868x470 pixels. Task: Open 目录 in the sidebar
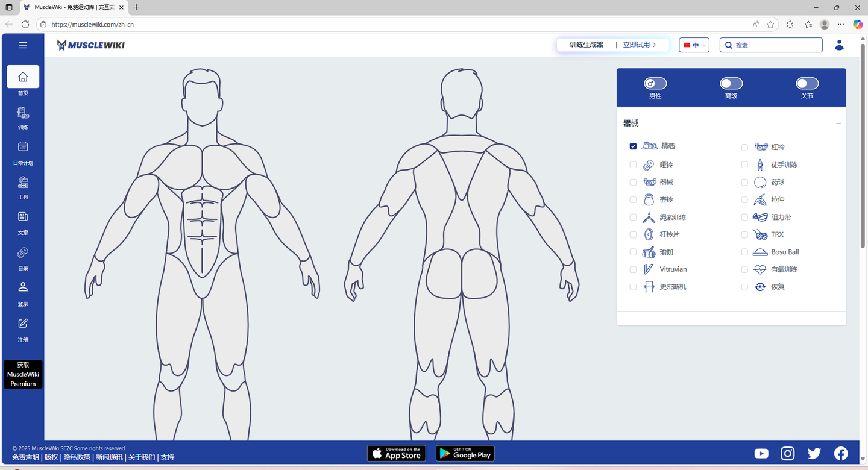[x=23, y=258]
